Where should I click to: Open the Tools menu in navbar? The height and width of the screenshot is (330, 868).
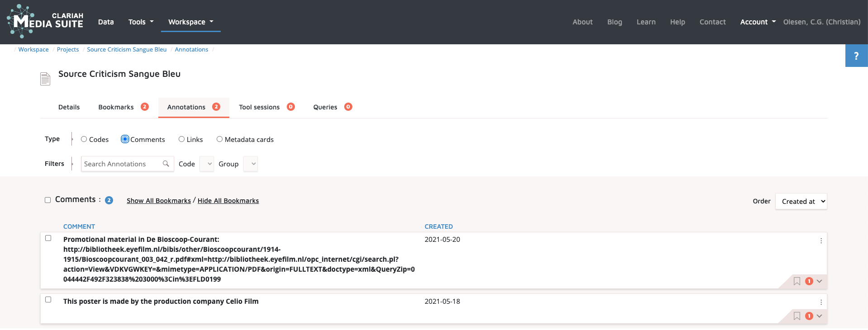pyautogui.click(x=141, y=22)
